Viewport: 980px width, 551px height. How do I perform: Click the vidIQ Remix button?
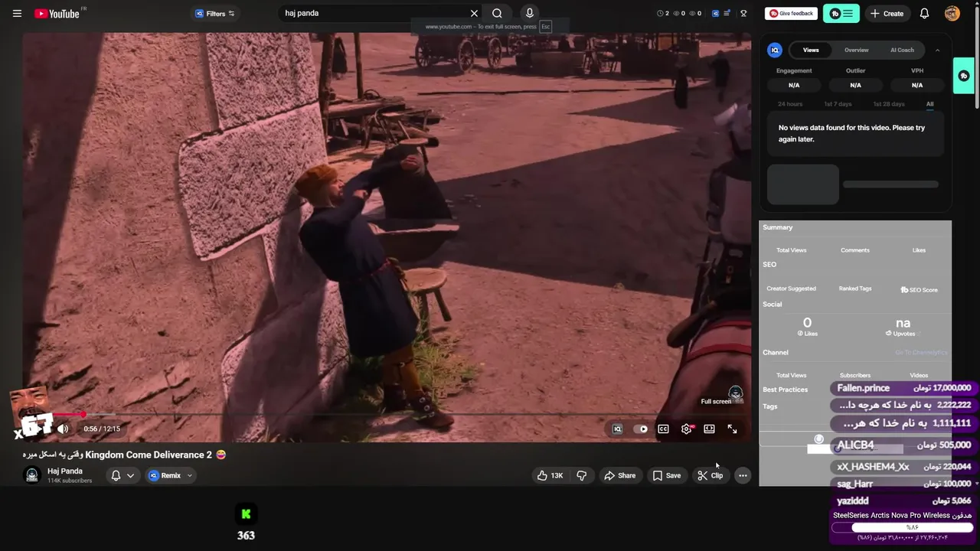pyautogui.click(x=165, y=475)
